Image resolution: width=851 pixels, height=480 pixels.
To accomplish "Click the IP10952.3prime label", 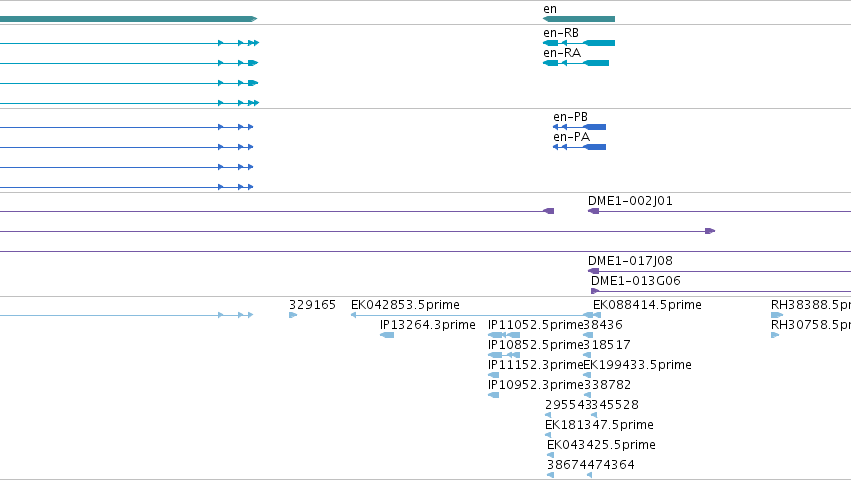I will (x=535, y=386).
